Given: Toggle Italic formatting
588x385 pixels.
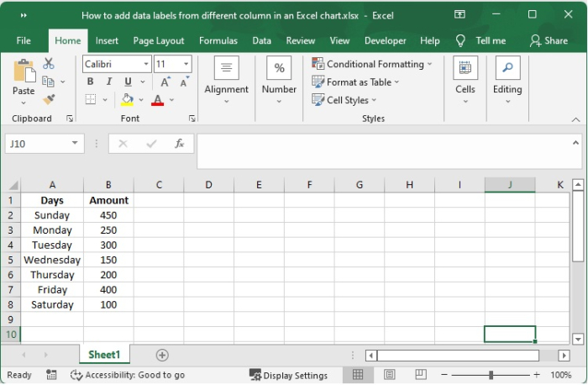Looking at the screenshot, I should tap(109, 82).
